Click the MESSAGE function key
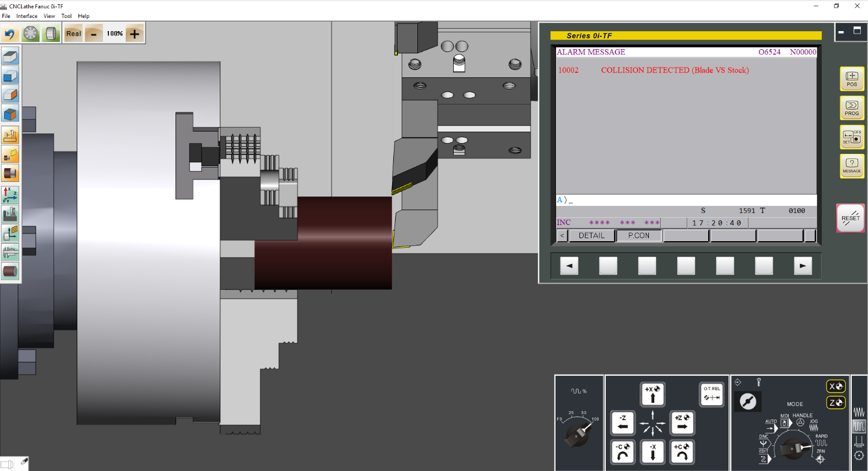Image resolution: width=868 pixels, height=471 pixels. [852, 166]
